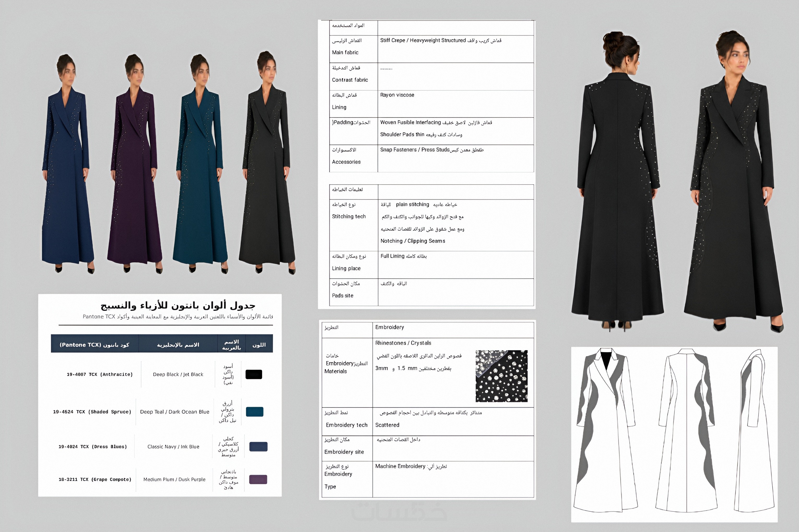Click the Deep Teal / Dark Ocean Blue name

coord(175,412)
